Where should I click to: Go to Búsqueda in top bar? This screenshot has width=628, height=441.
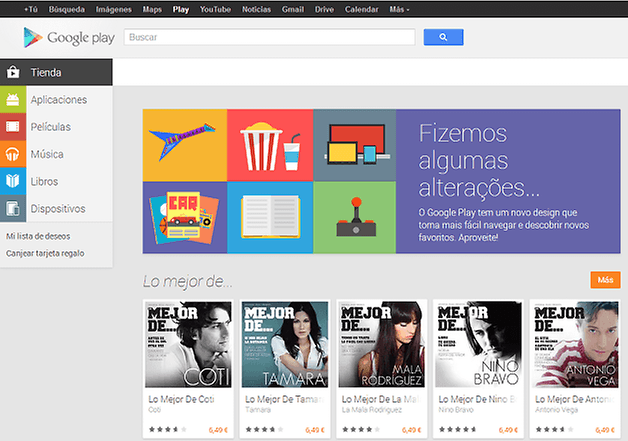(66, 9)
